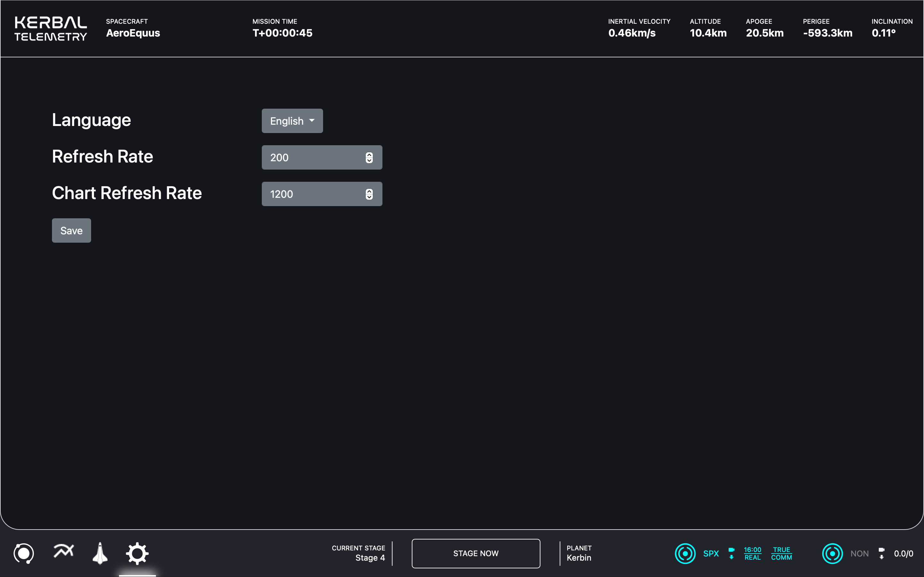Screen dimensions: 924x577
Task: Toggle the TRUE COMM indicator
Action: [781, 553]
